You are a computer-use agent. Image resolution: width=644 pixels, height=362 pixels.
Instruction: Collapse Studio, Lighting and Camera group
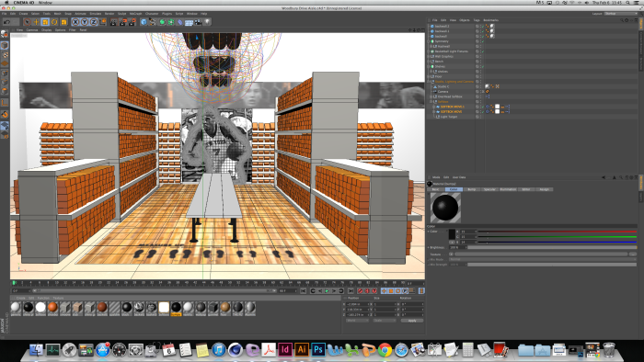[429, 81]
